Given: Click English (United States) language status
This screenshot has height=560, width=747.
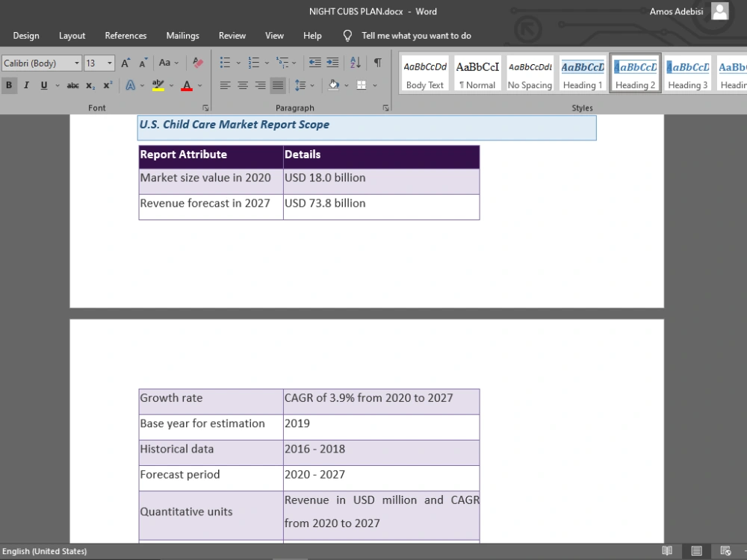Looking at the screenshot, I should [x=45, y=551].
